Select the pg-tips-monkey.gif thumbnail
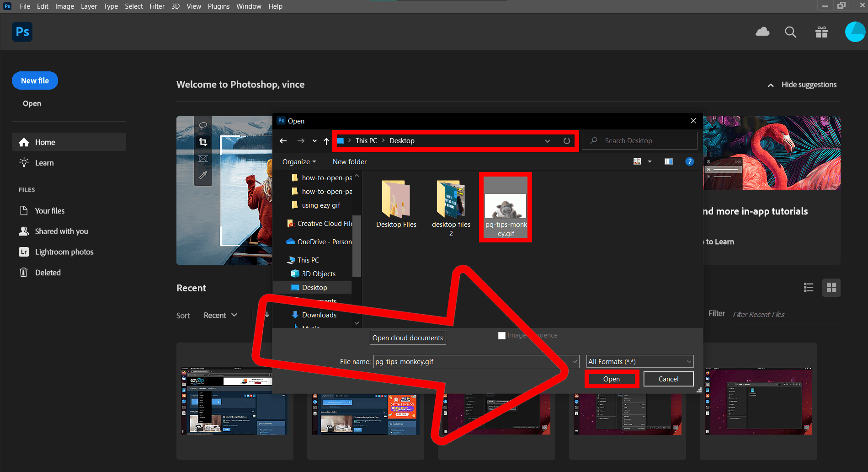The width and height of the screenshot is (868, 472). coord(505,207)
